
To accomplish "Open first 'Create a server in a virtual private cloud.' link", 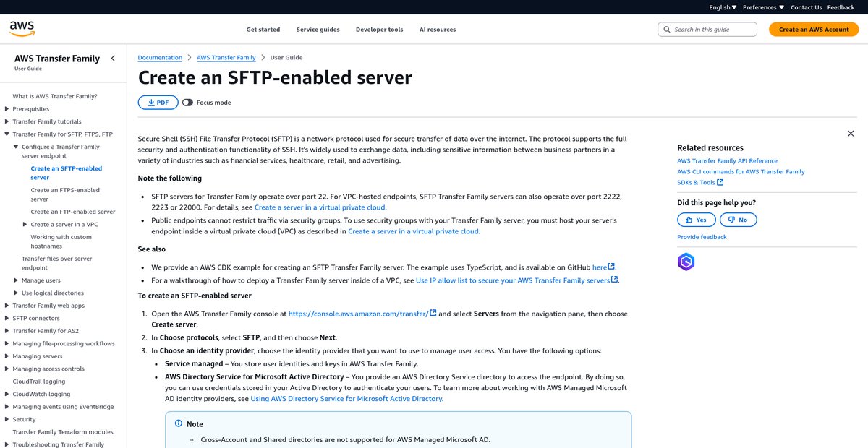I will tap(320, 207).
